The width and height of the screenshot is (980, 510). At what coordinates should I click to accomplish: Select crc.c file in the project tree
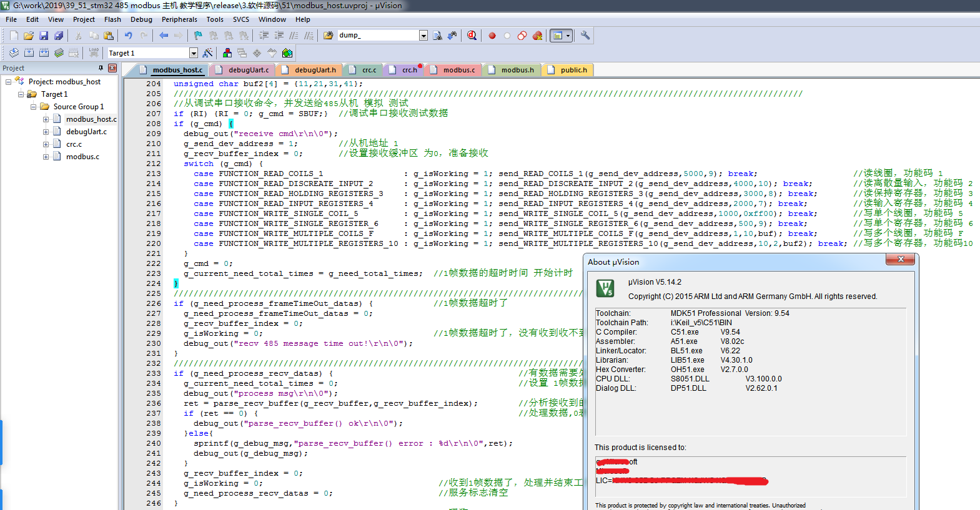(74, 144)
